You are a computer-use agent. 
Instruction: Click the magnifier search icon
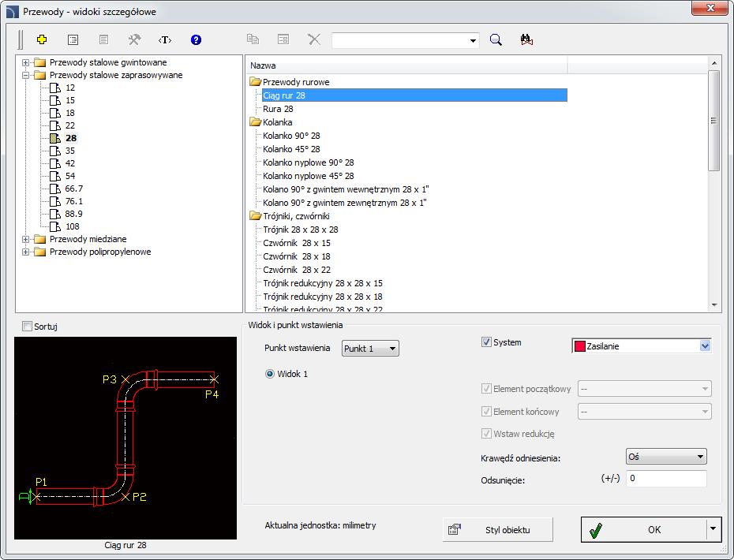(496, 39)
